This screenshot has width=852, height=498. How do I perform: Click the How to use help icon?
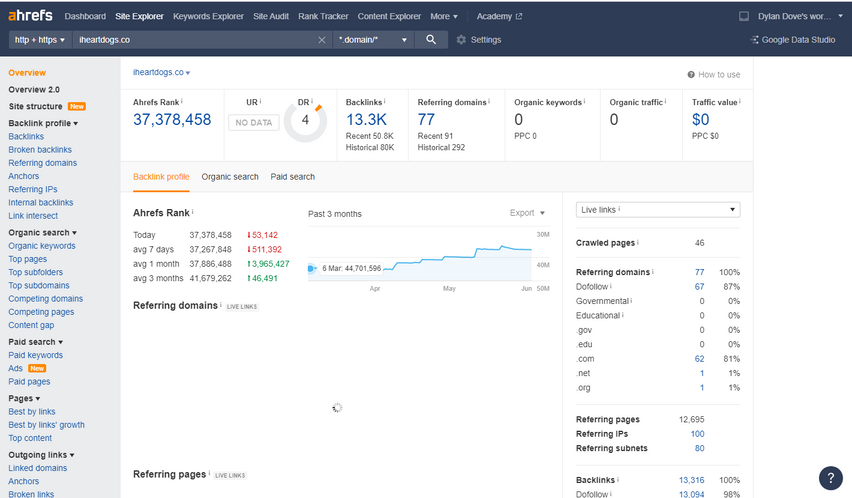(691, 74)
